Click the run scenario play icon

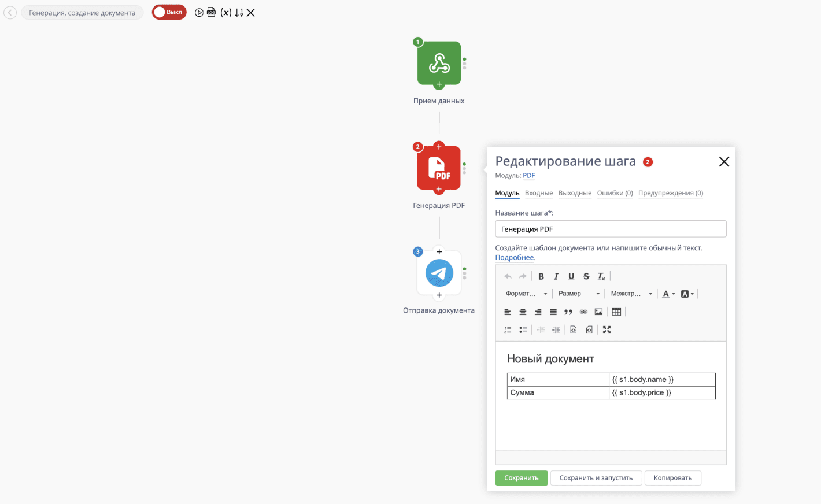[199, 13]
